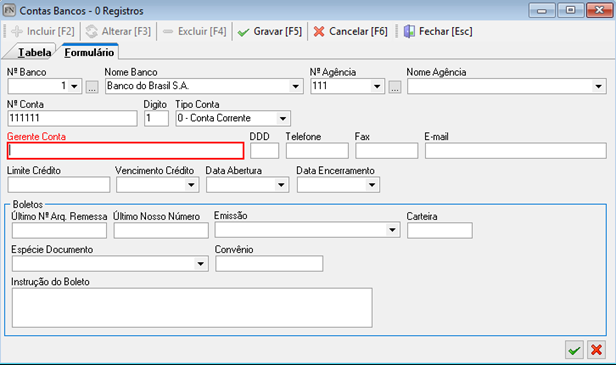
Task: Click the red X discard icon at bottom
Action: pyautogui.click(x=596, y=349)
